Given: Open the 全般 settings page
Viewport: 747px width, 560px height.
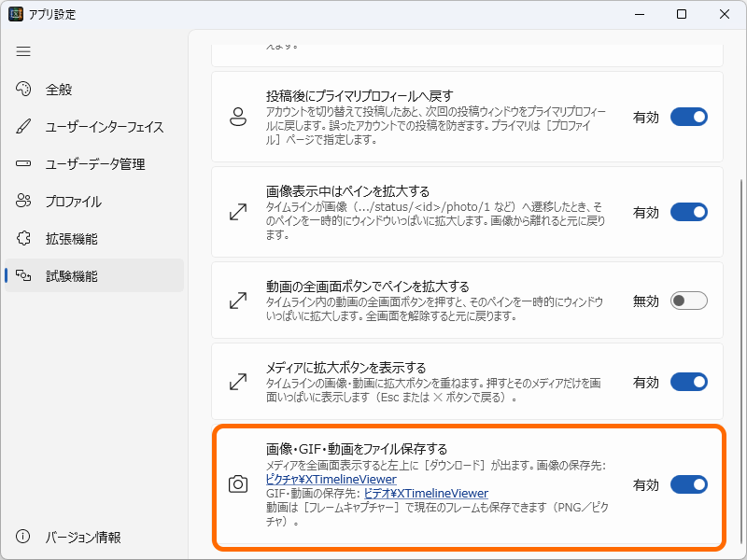Looking at the screenshot, I should (x=94, y=89).
